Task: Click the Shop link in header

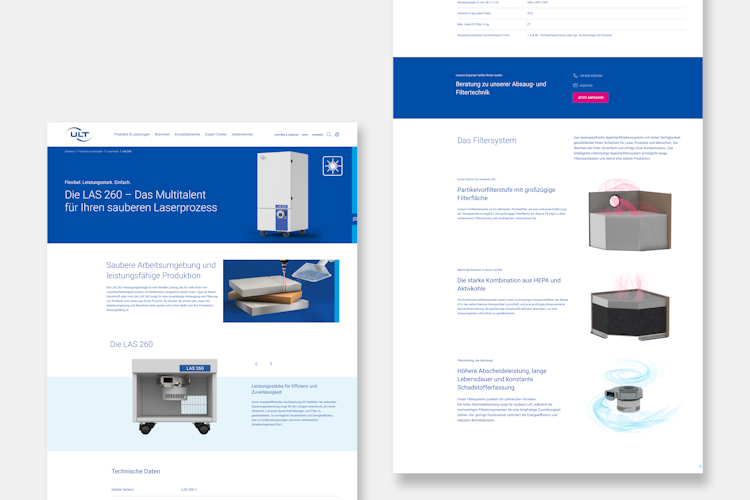Action: [x=305, y=135]
